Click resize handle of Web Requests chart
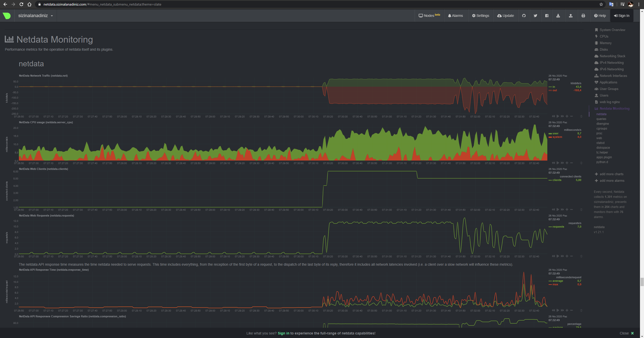Viewport: 644px width, 338px height. pyautogui.click(x=581, y=256)
